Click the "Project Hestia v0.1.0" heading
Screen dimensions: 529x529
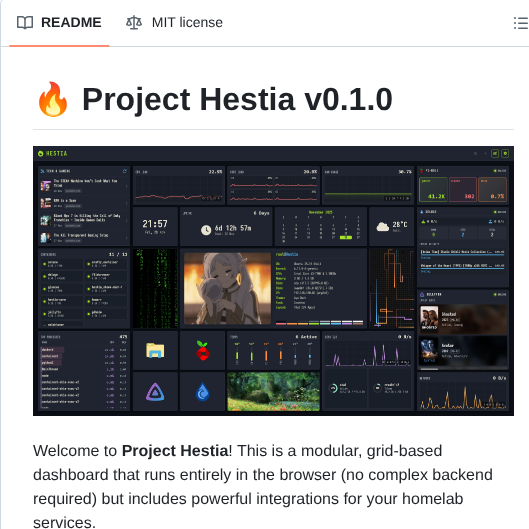[237, 99]
